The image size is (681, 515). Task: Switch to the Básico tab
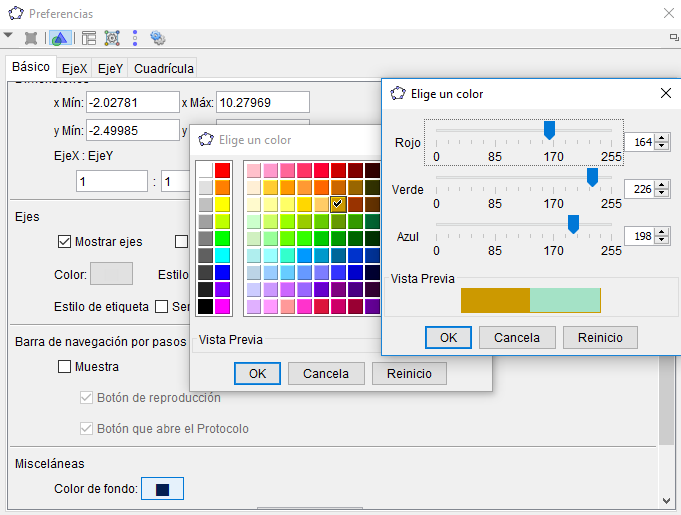[x=31, y=67]
